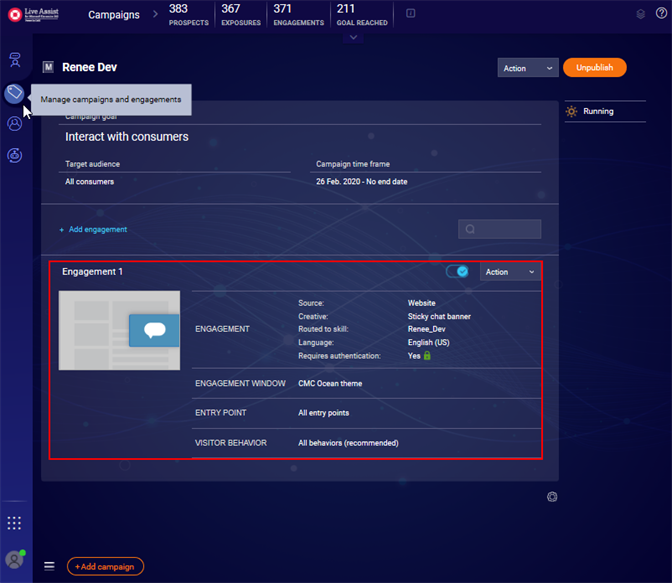
Task: Click the user avatar status icon
Action: [14, 560]
